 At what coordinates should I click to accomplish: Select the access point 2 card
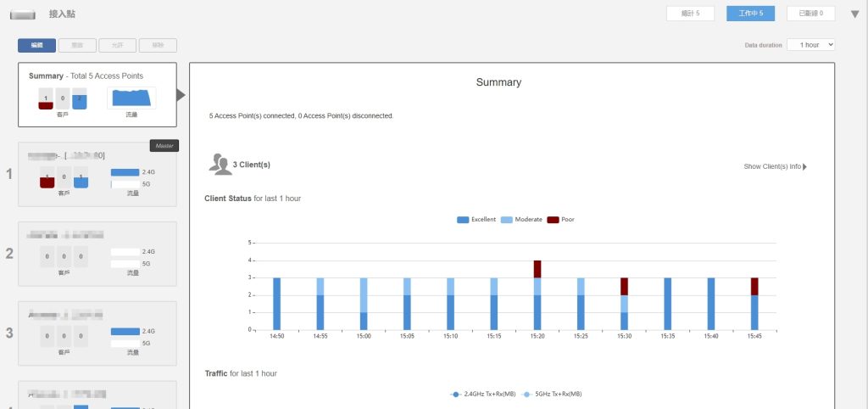tap(97, 253)
